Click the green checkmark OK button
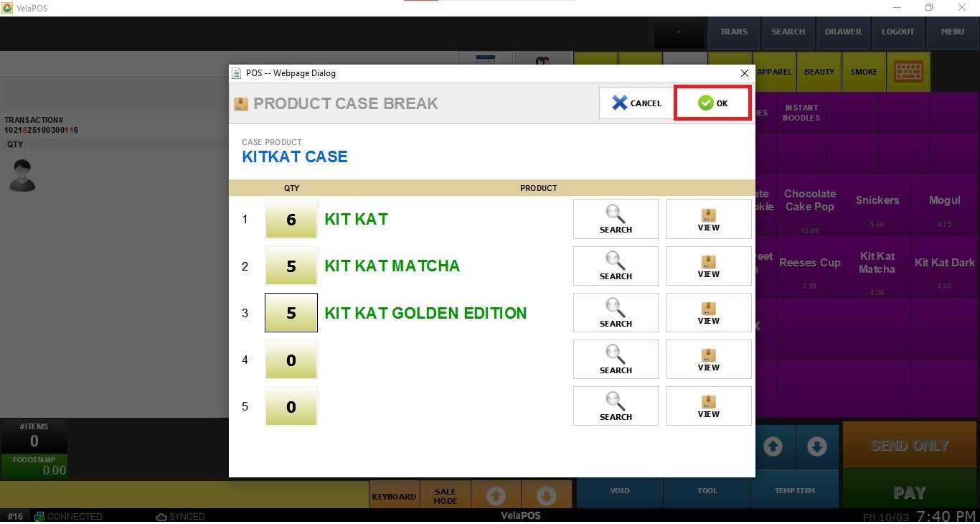The height and width of the screenshot is (524, 980). [x=712, y=103]
